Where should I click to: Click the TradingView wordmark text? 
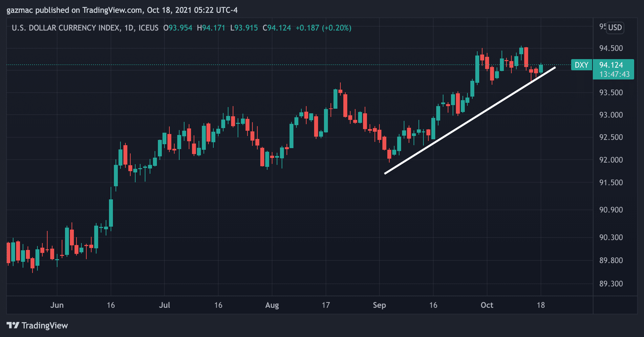pos(45,326)
